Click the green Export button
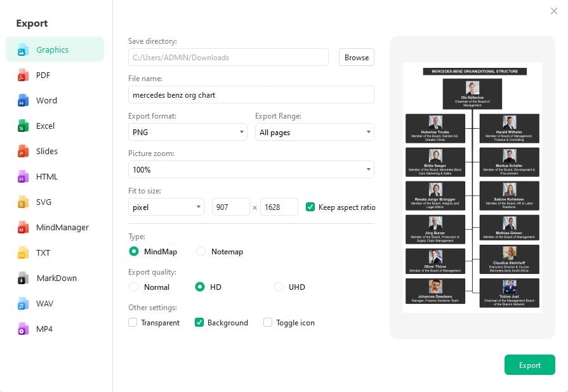This screenshot has width=568, height=392. coord(529,365)
